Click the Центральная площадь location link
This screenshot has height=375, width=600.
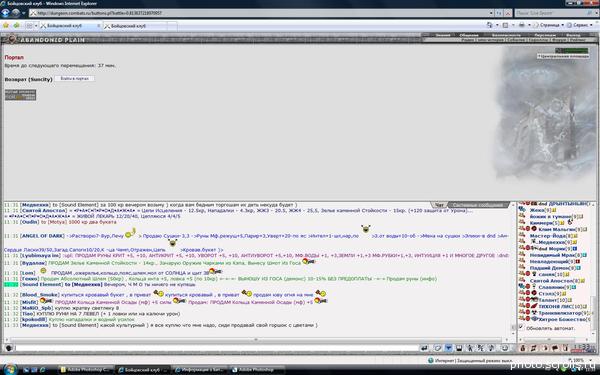point(563,56)
